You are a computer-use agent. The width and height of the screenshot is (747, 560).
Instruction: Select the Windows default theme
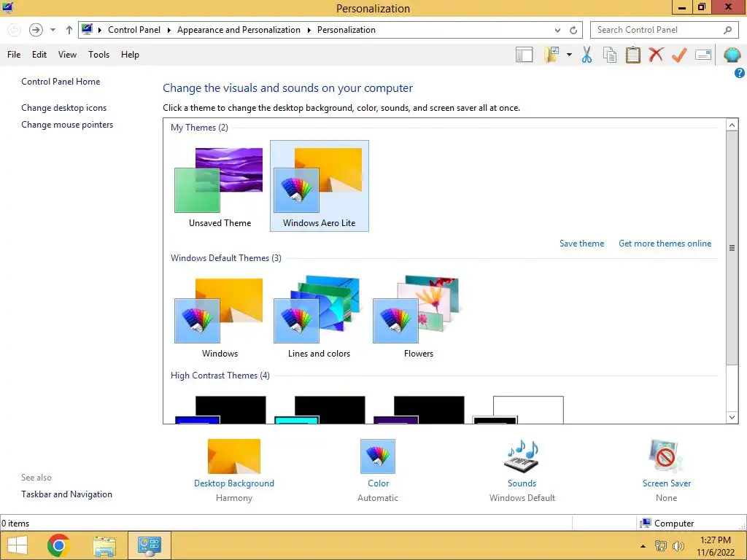pos(220,317)
